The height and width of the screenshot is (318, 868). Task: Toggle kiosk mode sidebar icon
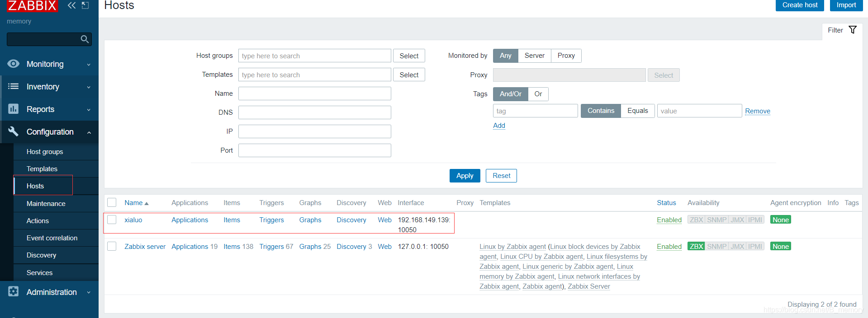(x=85, y=5)
